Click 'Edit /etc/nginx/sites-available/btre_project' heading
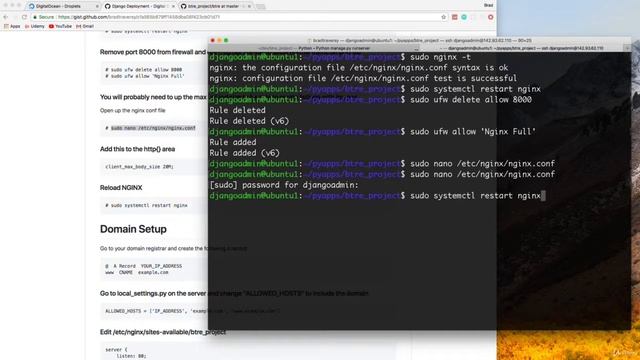The image size is (640, 360). pos(162,332)
